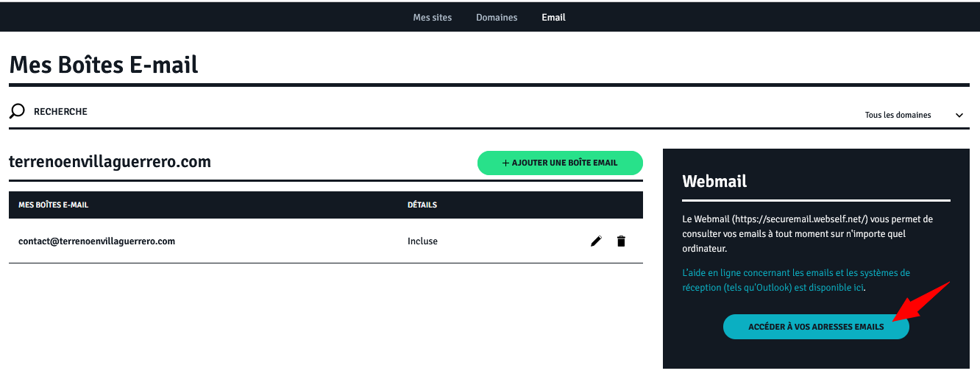
Task: Click Accéder à vos adresses emails button
Action: click(x=816, y=327)
